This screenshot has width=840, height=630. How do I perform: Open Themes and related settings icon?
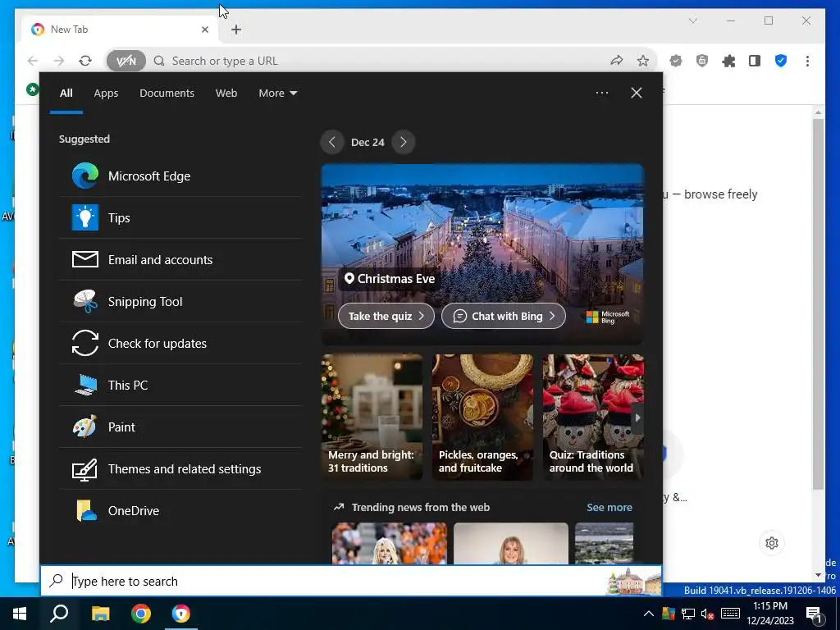click(x=85, y=468)
